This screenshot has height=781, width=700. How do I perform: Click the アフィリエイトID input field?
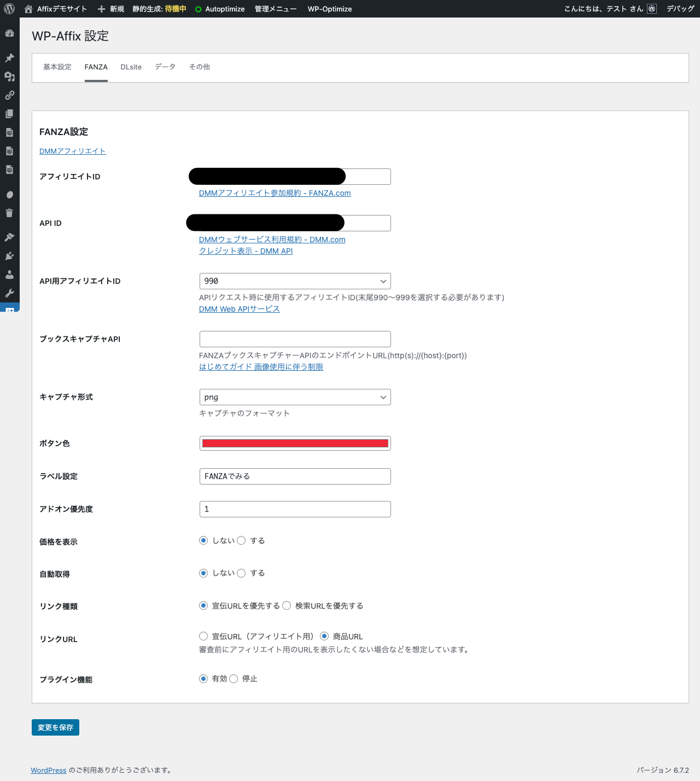295,177
